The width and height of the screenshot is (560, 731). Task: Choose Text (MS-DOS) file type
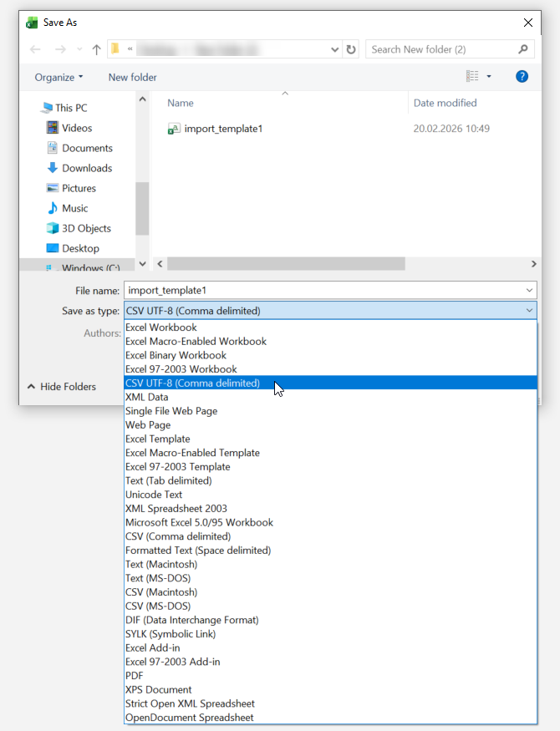click(331, 578)
